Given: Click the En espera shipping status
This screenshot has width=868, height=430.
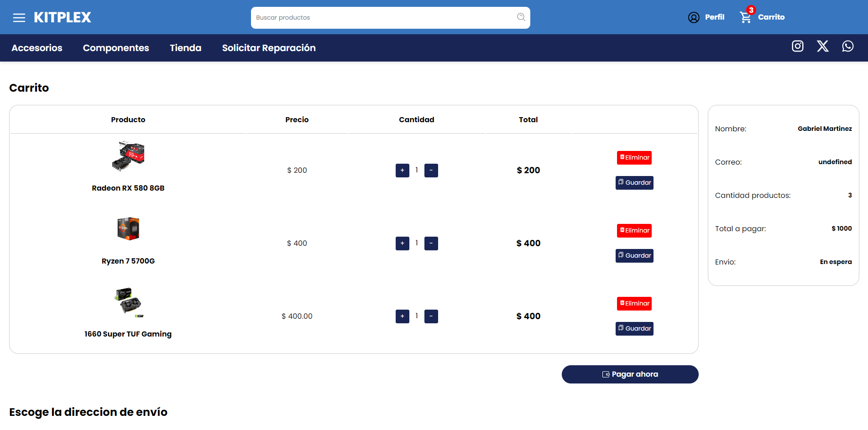Looking at the screenshot, I should click(x=836, y=262).
